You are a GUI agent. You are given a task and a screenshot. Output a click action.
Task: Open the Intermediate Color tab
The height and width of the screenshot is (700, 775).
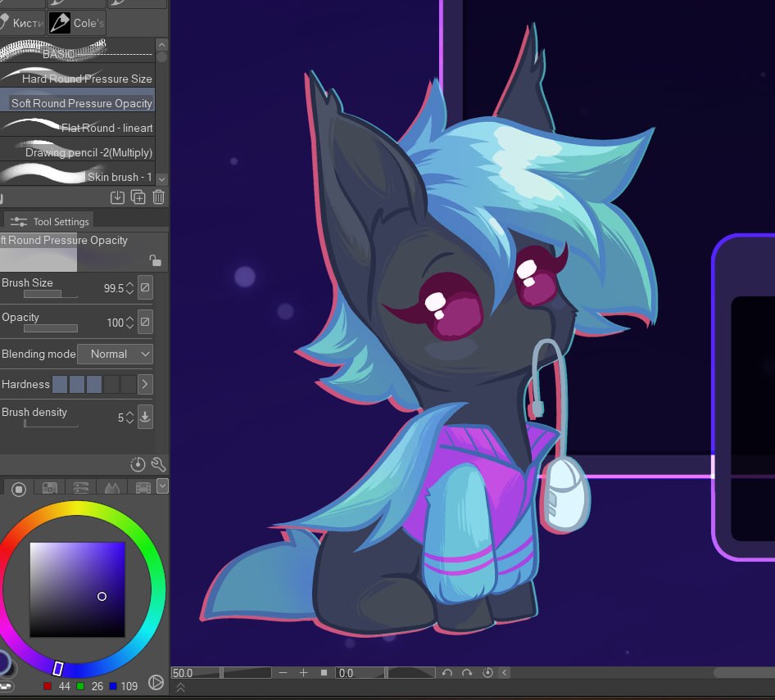[112, 488]
